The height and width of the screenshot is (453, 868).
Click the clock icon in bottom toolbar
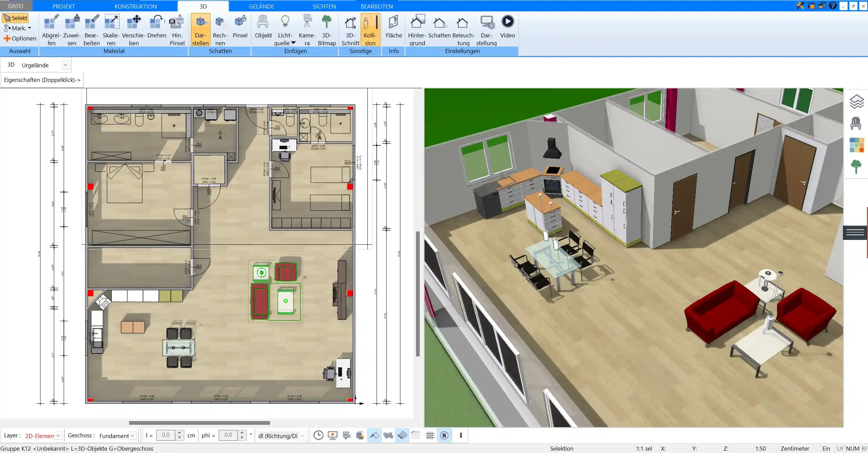[x=318, y=435]
